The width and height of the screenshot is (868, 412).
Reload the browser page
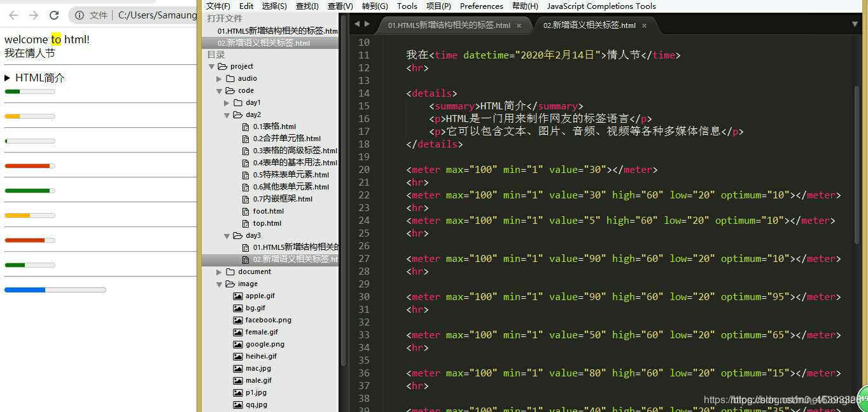pos(54,15)
